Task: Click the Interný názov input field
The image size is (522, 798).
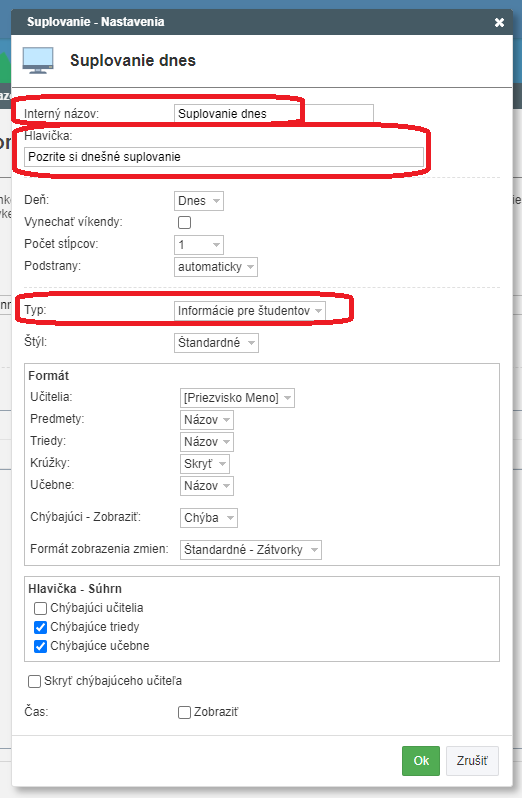Action: (274, 113)
